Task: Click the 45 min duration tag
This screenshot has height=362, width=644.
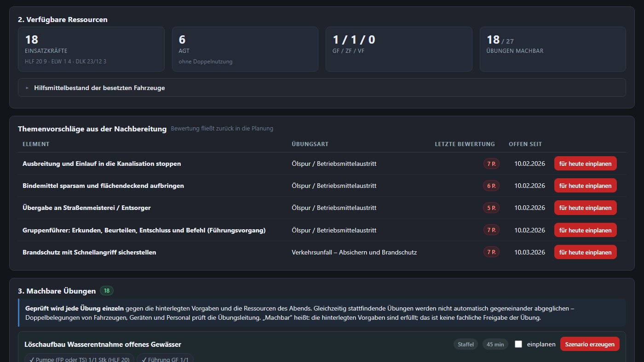Action: pos(495,344)
